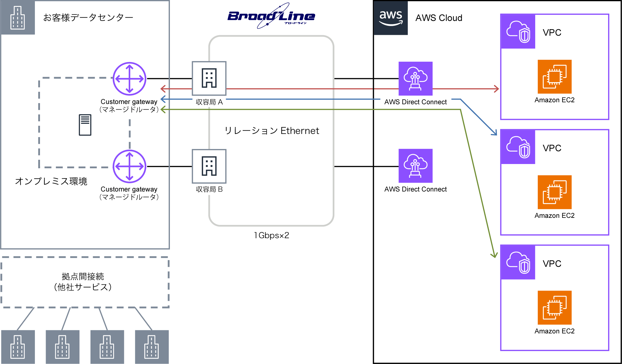Click the AWS logo in the AWS Cloud header

point(391,18)
